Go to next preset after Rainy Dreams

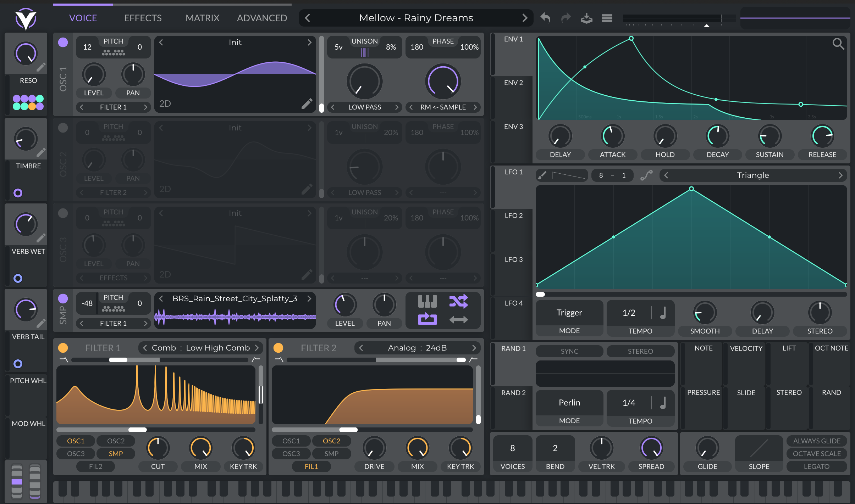[x=525, y=18]
